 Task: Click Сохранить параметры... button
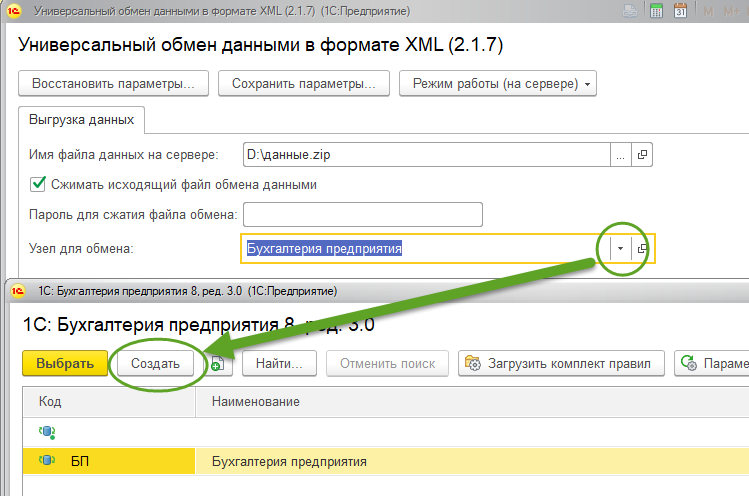click(x=304, y=84)
